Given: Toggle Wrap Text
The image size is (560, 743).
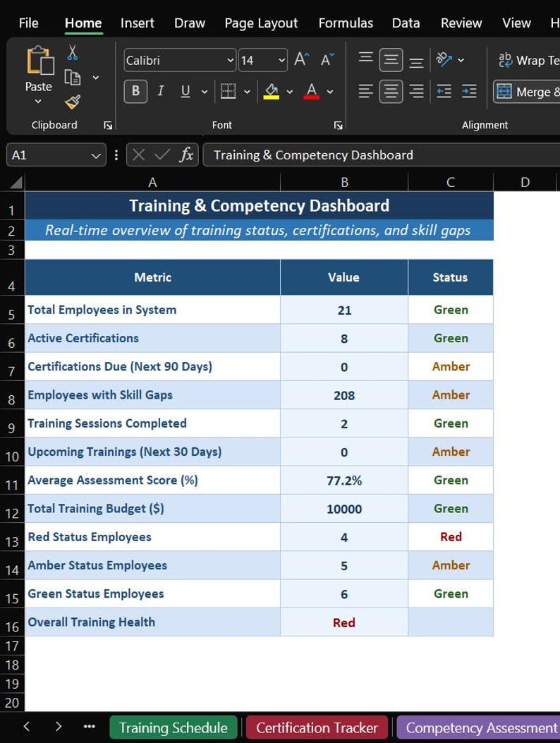Looking at the screenshot, I should pos(529,60).
